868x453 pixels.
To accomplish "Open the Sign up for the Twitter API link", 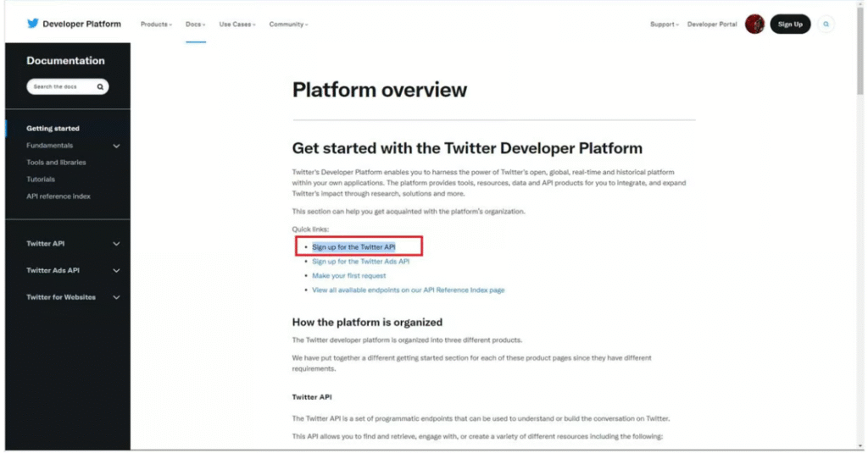I will click(x=353, y=246).
